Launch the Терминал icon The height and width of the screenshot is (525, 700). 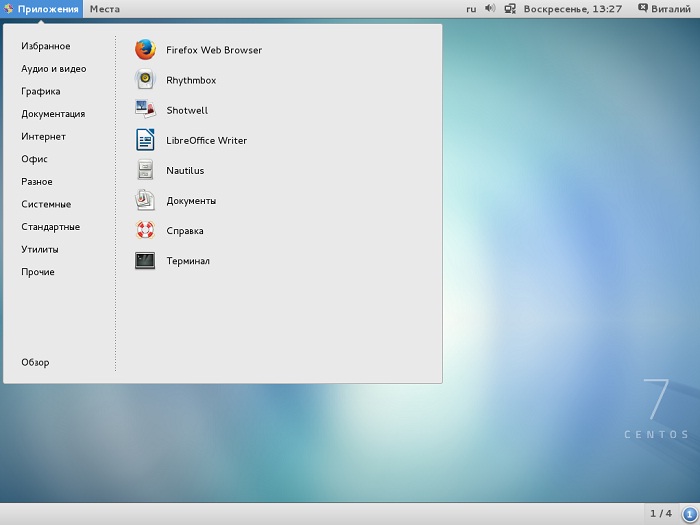(x=145, y=261)
